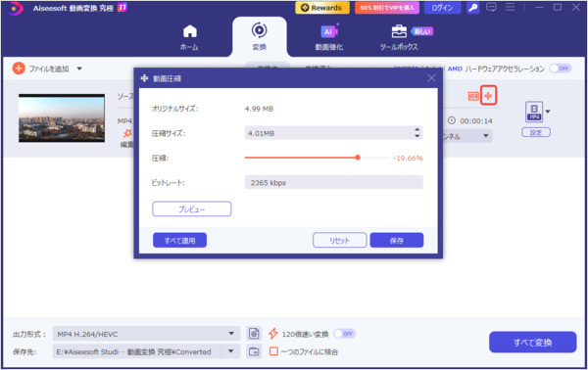Increase compressed size with up stepper arrow
Image resolution: width=588 pixels, height=370 pixels.
click(x=417, y=129)
